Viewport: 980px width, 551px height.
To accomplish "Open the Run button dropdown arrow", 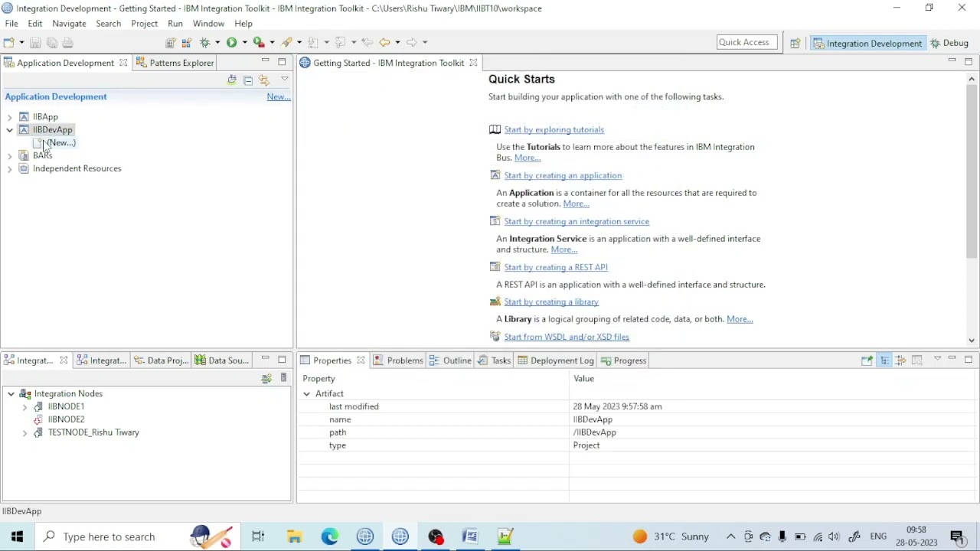I will (243, 42).
